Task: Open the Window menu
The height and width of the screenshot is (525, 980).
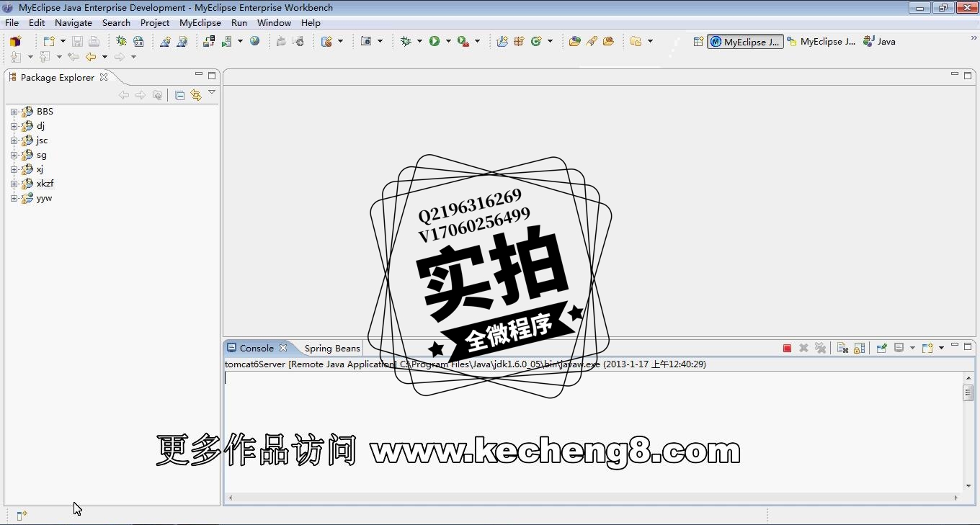Action: pos(274,23)
